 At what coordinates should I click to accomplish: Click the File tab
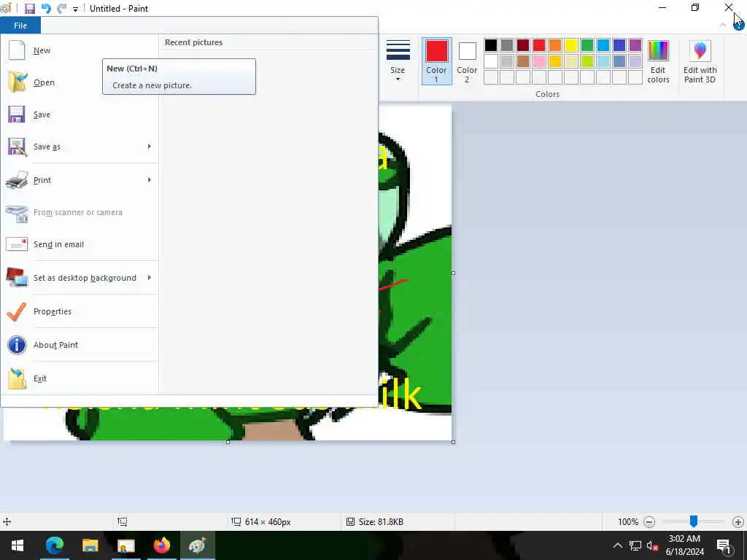point(20,26)
